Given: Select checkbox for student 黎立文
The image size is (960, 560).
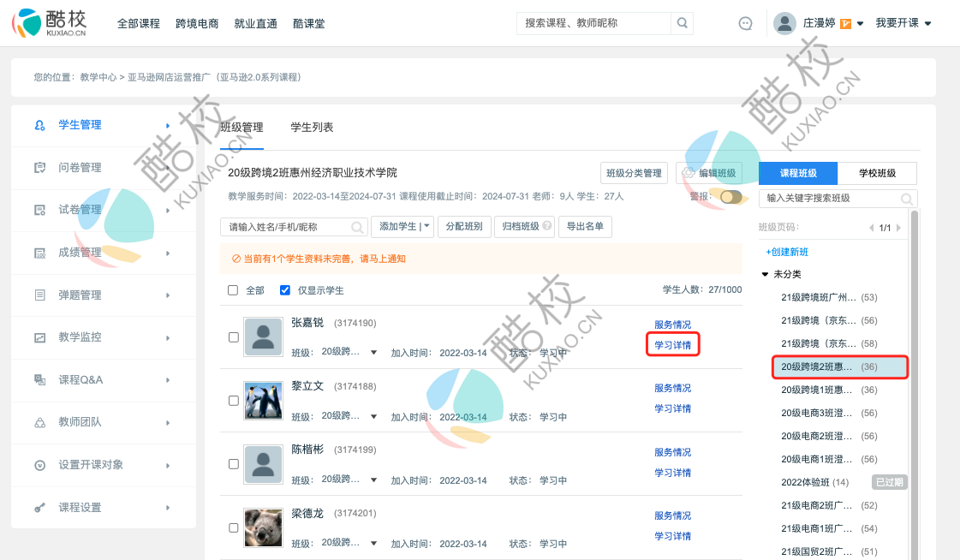Looking at the screenshot, I should pyautogui.click(x=233, y=401).
